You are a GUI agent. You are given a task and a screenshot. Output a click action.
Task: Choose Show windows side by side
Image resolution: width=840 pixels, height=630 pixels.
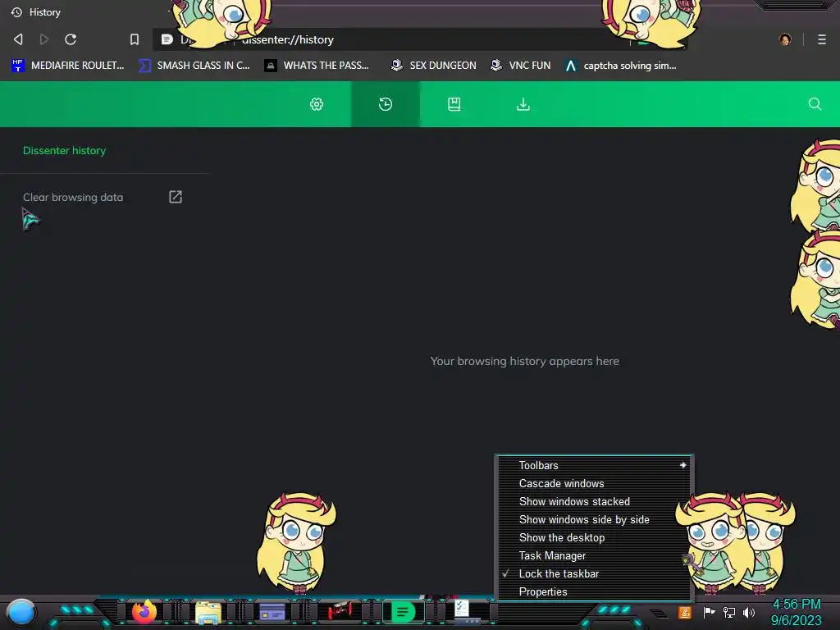pyautogui.click(x=594, y=519)
